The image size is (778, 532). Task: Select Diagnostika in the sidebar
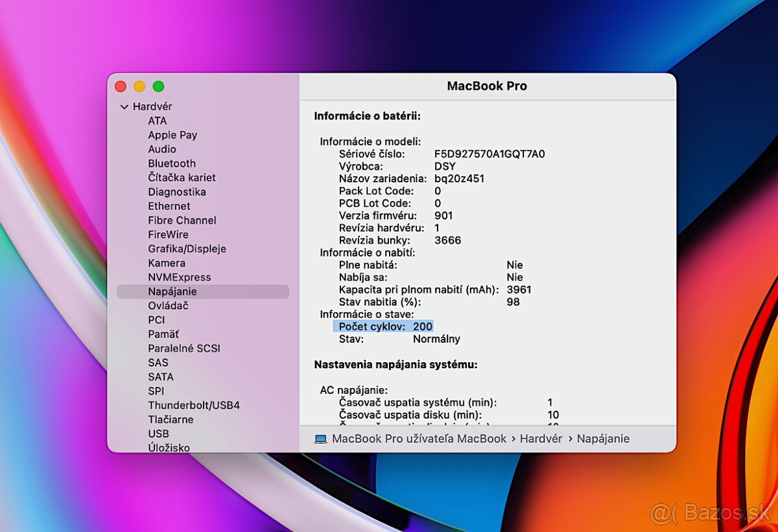coord(176,192)
